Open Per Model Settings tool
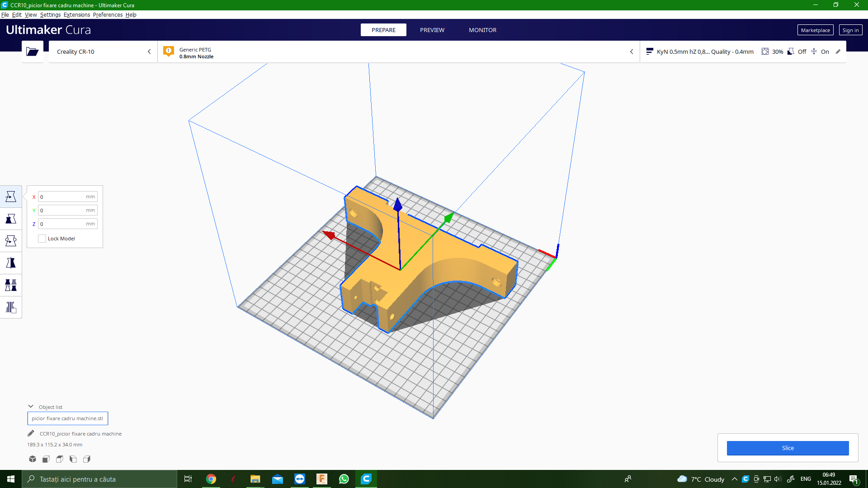This screenshot has width=868, height=488. click(x=11, y=285)
